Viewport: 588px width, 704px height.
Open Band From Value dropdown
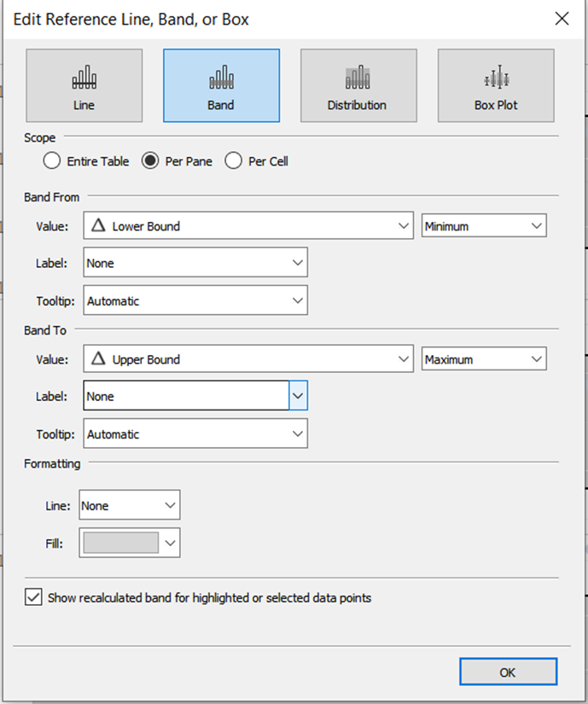coord(247,226)
